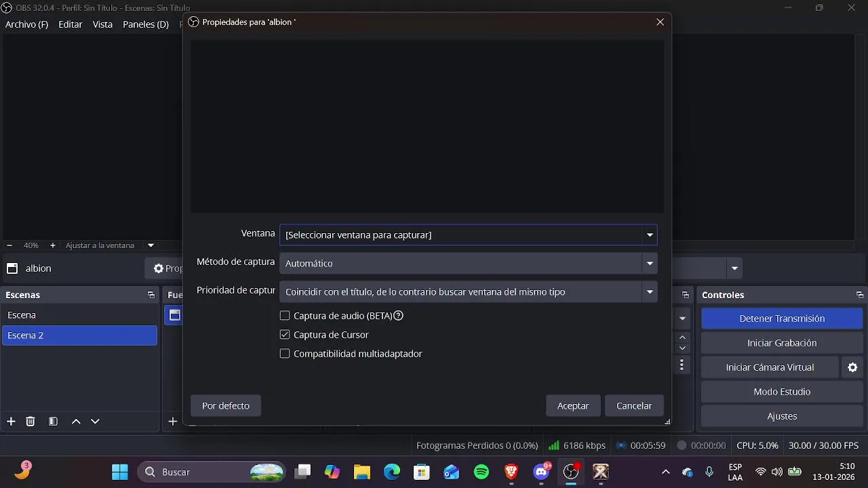Enable Compatibilidad multiadaptador checkbox
This screenshot has height=488, width=868.
(x=285, y=354)
